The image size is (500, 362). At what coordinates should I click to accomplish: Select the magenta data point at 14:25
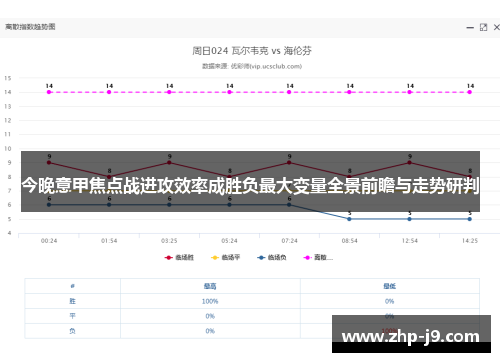tap(470, 92)
